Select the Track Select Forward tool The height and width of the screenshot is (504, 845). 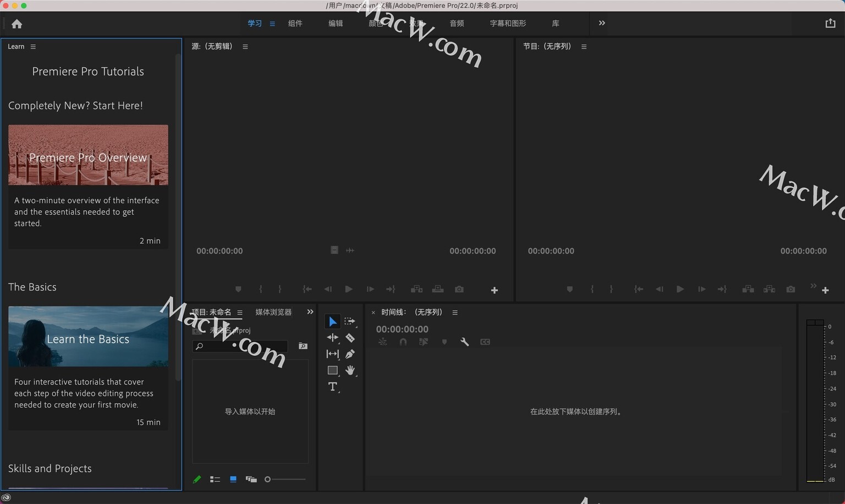pos(350,321)
